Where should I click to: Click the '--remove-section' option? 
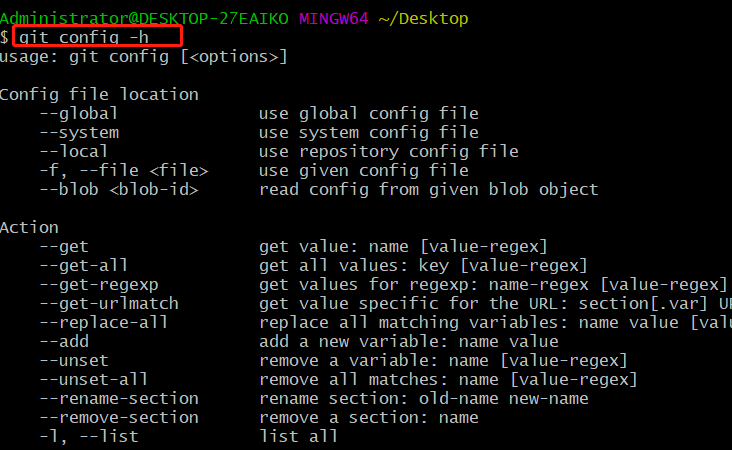coord(119,417)
